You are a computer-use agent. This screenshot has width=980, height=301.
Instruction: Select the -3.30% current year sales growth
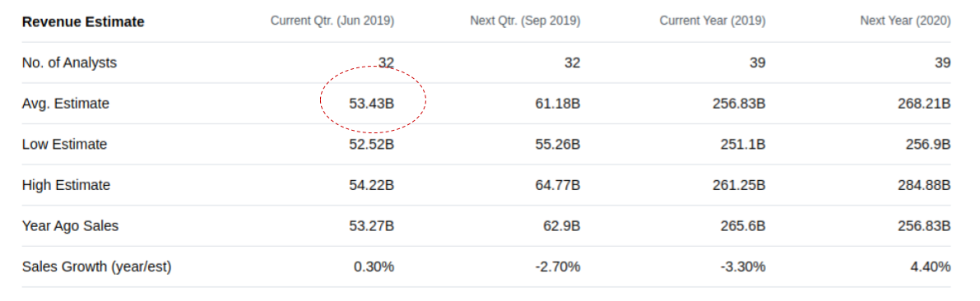(743, 267)
